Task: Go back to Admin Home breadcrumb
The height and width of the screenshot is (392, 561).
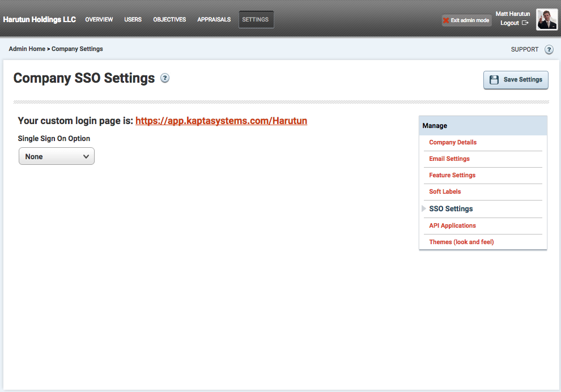Action: [27, 49]
